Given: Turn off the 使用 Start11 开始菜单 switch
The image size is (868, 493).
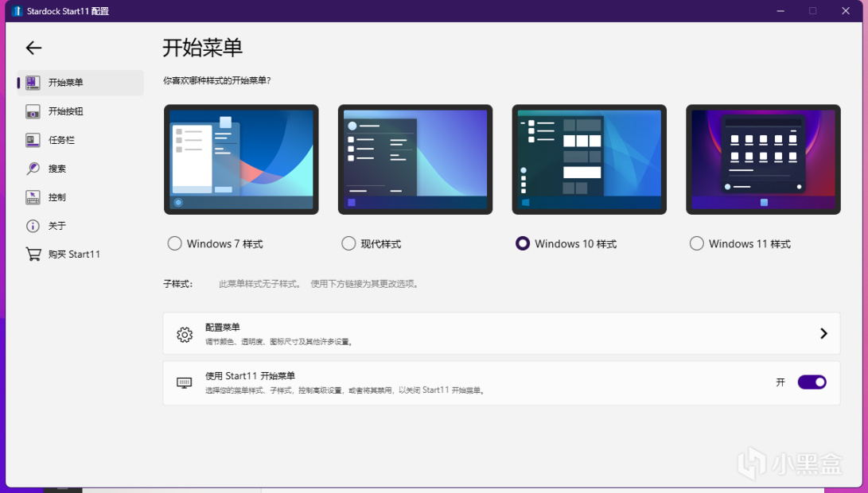Looking at the screenshot, I should click(812, 382).
